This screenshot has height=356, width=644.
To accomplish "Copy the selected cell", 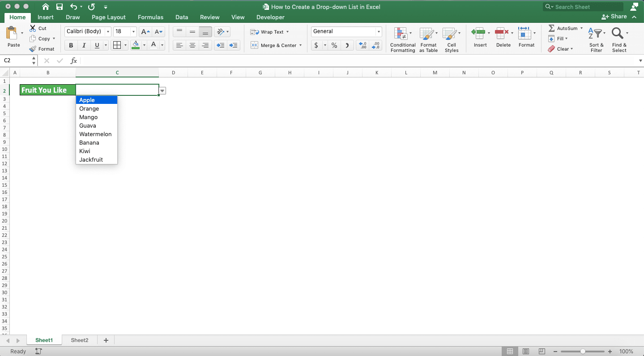I will tap(33, 39).
